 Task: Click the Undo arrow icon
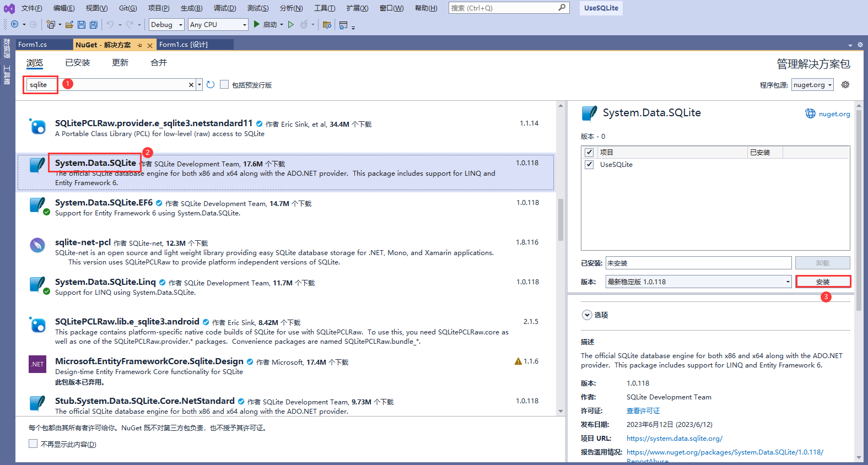(110, 24)
